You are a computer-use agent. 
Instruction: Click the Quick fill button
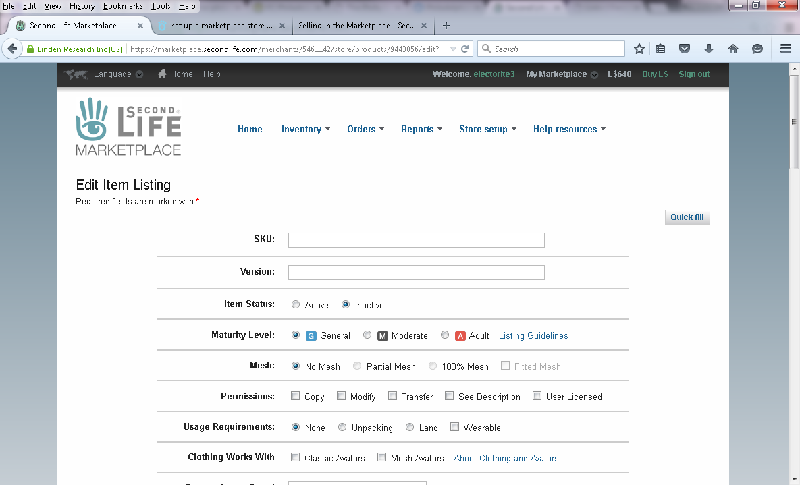click(687, 217)
